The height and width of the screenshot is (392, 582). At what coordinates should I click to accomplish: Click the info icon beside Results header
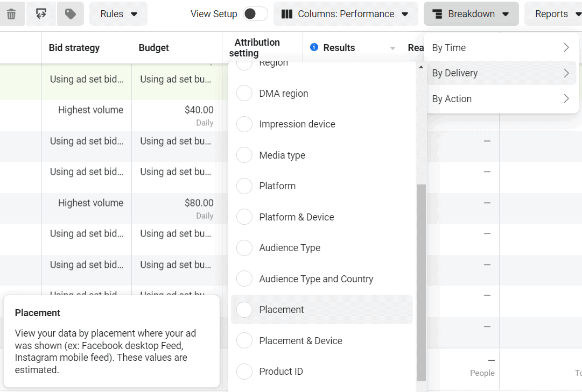pyautogui.click(x=315, y=47)
